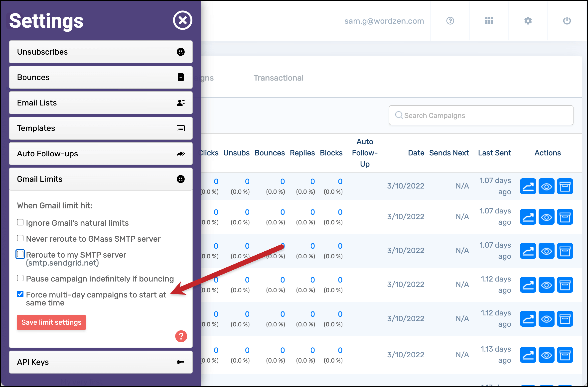
Task: Click Blocks count 0 in first row
Action: click(340, 181)
